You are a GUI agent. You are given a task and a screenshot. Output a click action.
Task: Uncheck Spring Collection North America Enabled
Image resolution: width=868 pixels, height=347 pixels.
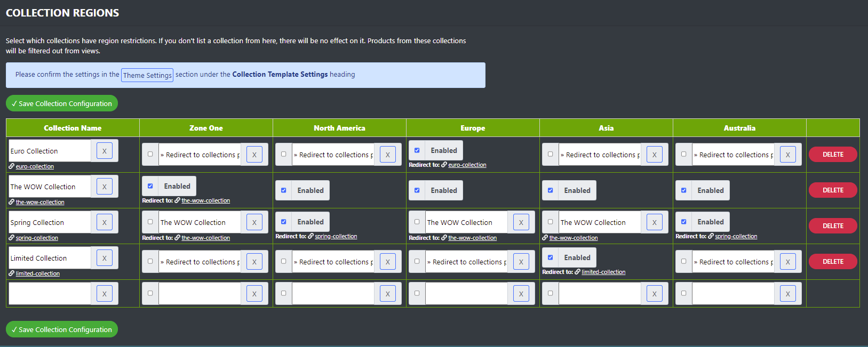tap(283, 222)
